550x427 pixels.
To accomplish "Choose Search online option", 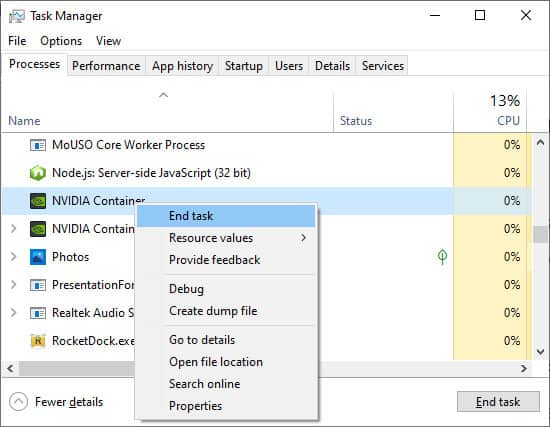I will (x=226, y=384).
